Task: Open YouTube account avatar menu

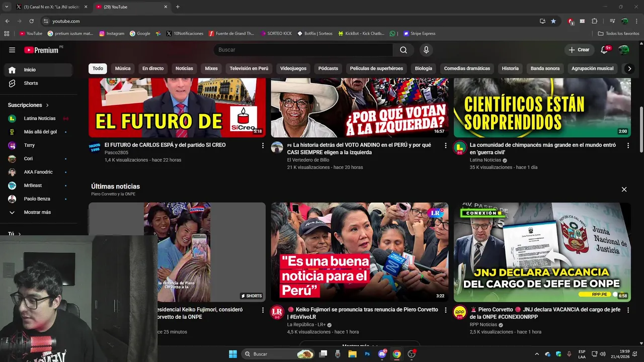Action: [624, 50]
